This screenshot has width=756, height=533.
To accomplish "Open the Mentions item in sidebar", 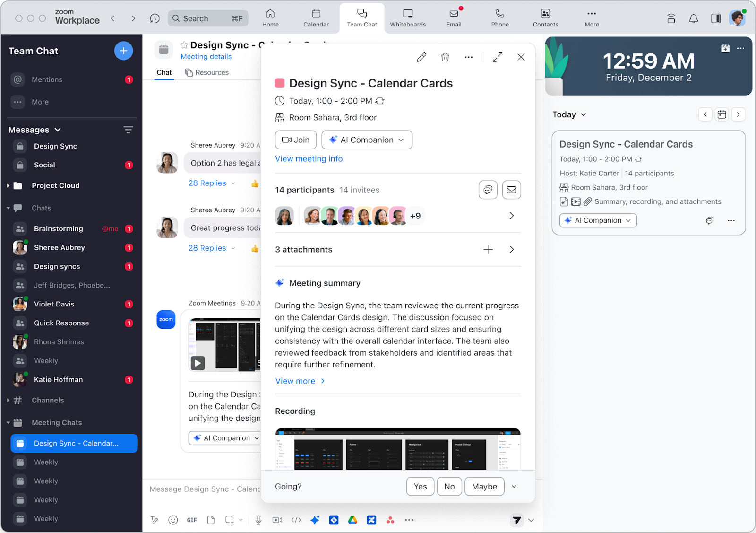I will 72,79.
